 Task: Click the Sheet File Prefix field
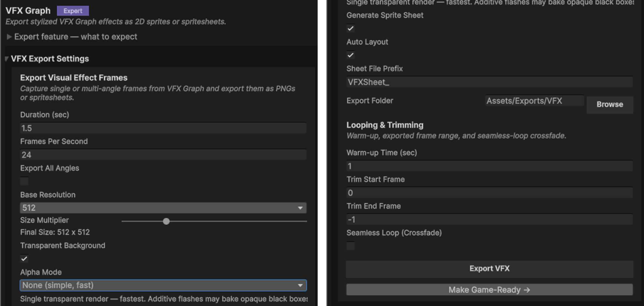click(490, 82)
